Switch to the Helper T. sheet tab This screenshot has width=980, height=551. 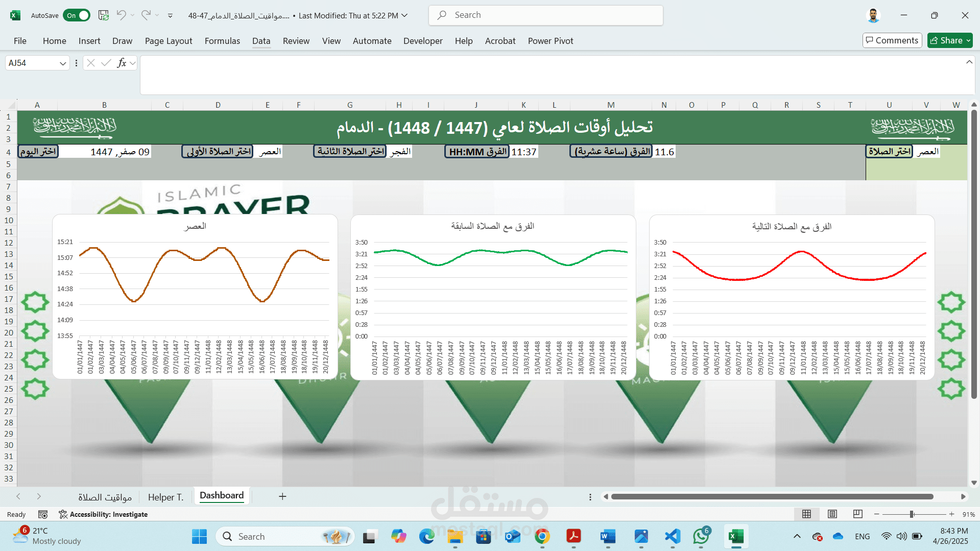[165, 497]
